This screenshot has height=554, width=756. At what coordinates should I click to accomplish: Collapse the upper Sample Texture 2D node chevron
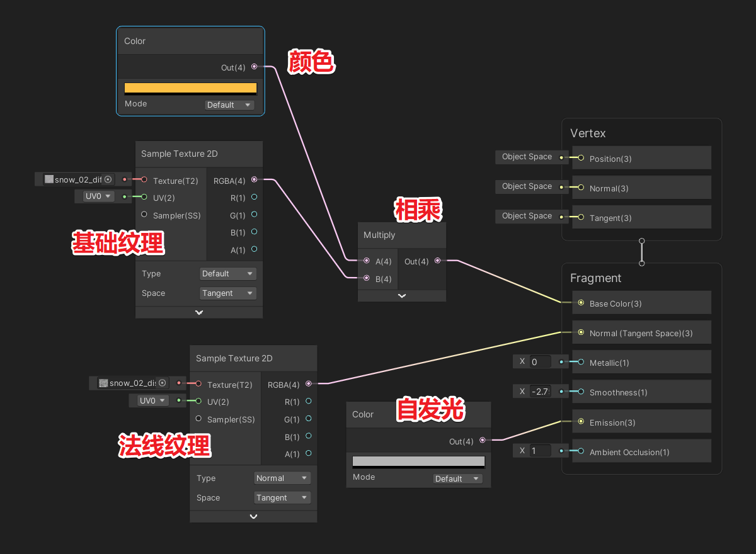click(x=199, y=312)
